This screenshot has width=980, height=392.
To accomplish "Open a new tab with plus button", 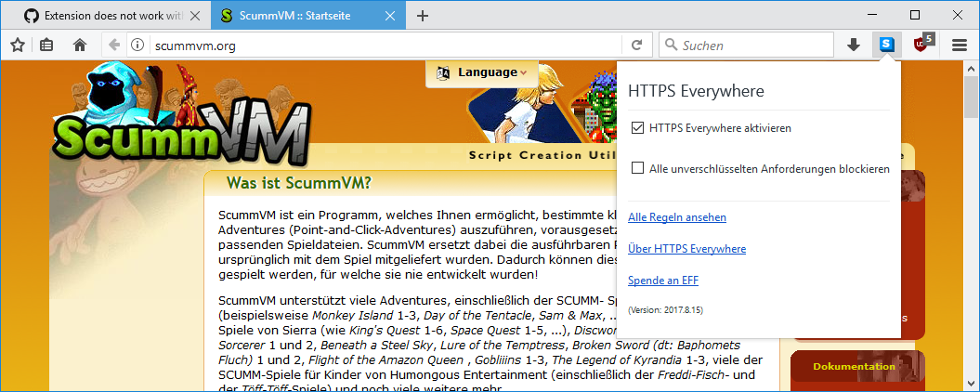I will 423,16.
